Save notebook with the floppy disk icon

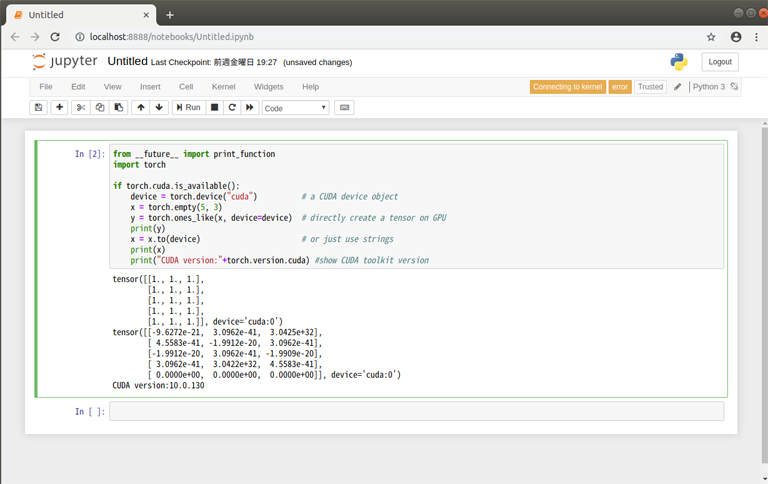click(x=39, y=107)
